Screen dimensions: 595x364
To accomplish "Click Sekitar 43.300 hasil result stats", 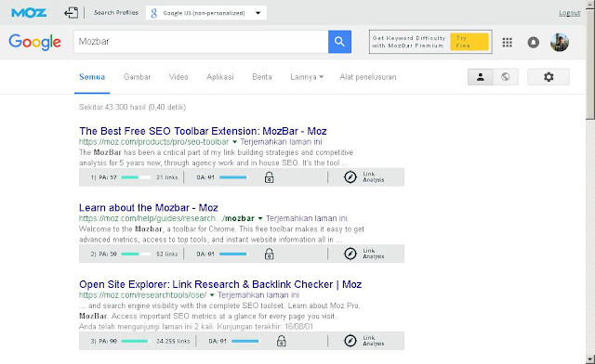I will pos(132,108).
